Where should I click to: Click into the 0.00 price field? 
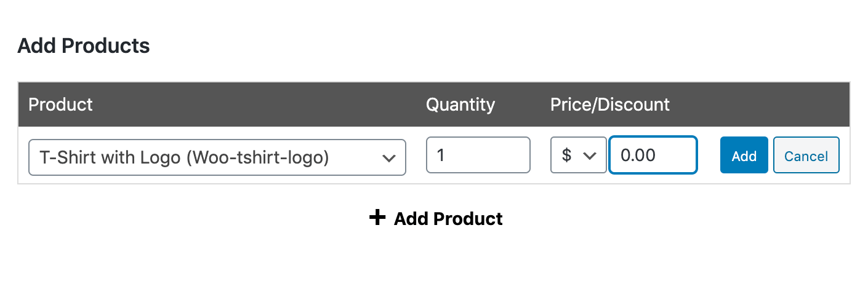click(x=653, y=155)
